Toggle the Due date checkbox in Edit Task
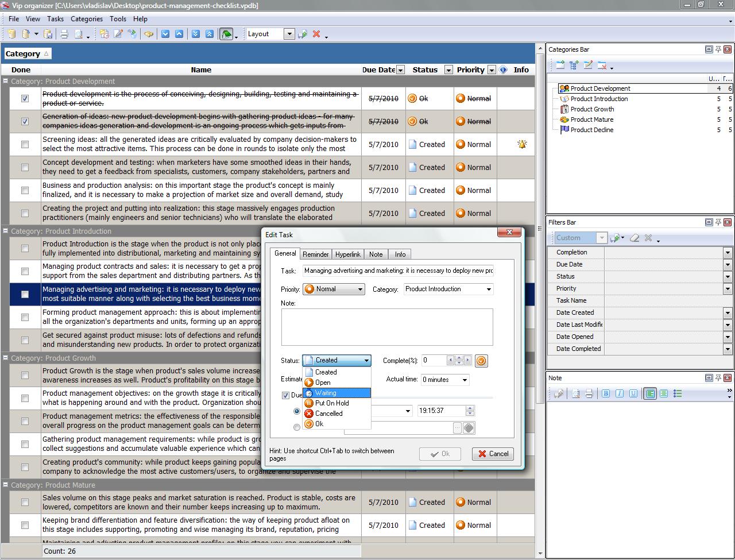Screen dimensions: 735x560 (285, 395)
